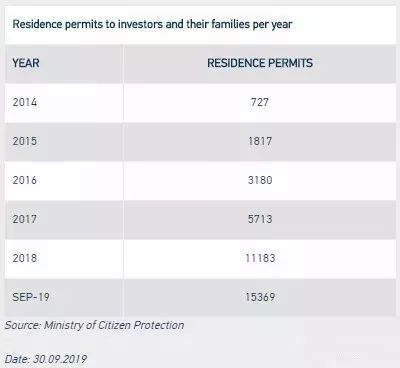Click the 727 permits value
Viewport: 400px width, 368px height.
coord(260,102)
